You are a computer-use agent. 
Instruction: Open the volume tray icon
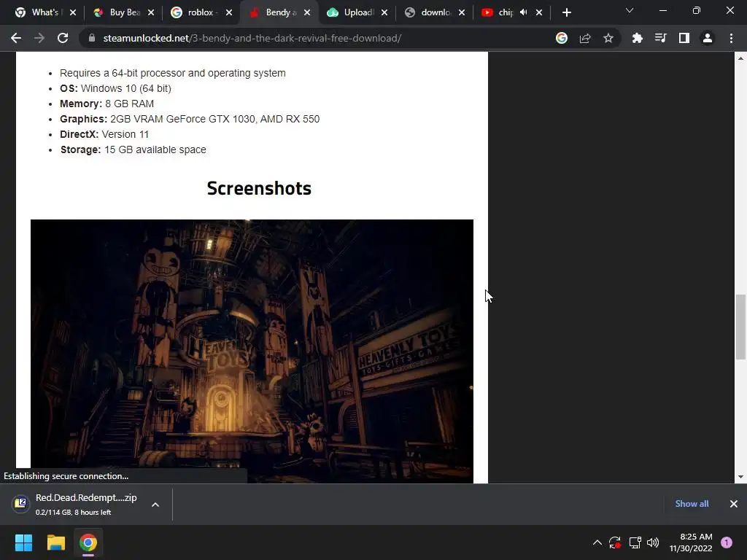pyautogui.click(x=653, y=542)
